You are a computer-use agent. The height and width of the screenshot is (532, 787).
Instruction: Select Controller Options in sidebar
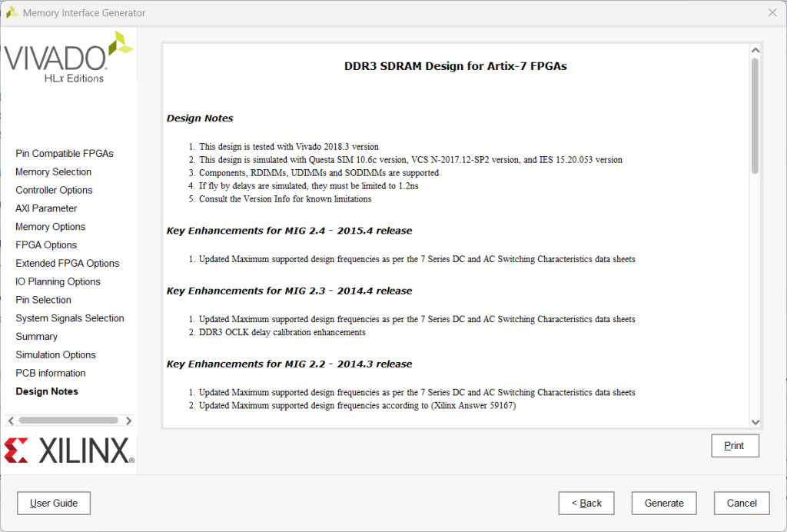54,190
